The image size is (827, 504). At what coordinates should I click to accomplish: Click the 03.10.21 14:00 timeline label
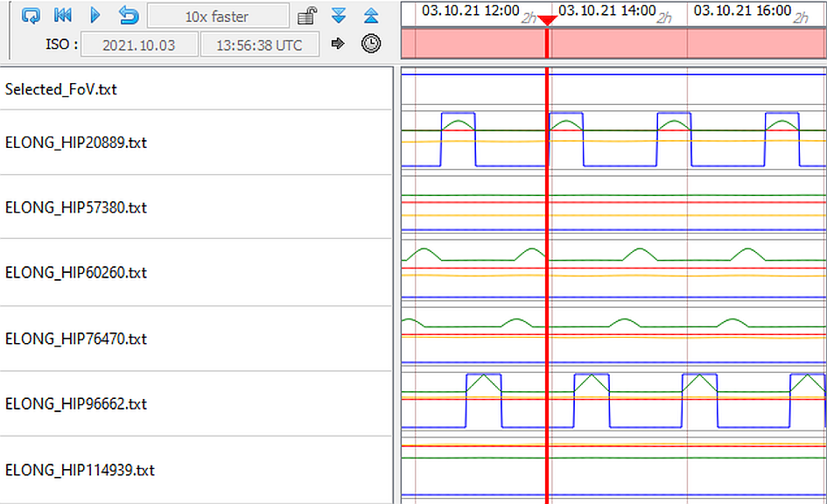click(x=607, y=10)
